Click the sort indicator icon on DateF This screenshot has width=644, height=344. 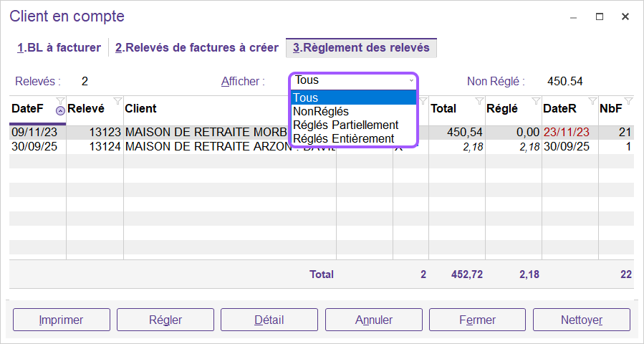pyautogui.click(x=60, y=110)
